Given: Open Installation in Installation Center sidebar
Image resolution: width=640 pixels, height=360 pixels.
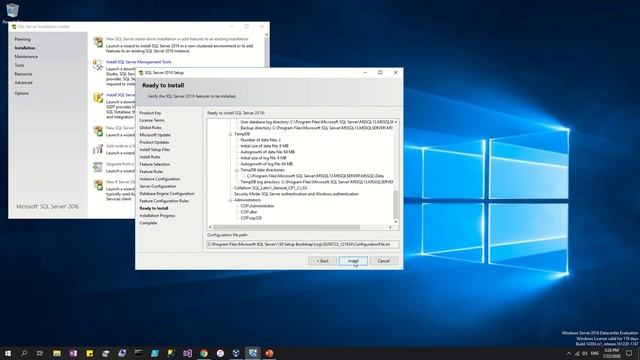Looking at the screenshot, I should 25,48.
